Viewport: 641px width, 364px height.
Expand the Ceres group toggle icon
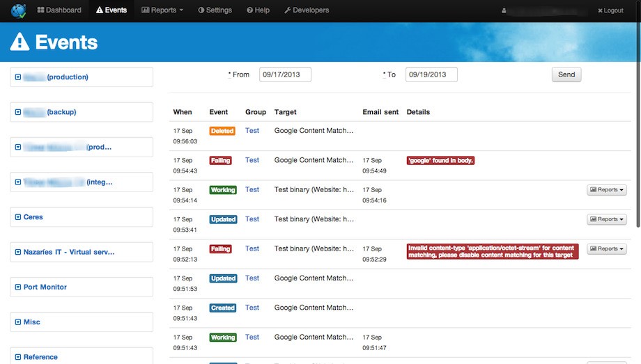tap(18, 217)
